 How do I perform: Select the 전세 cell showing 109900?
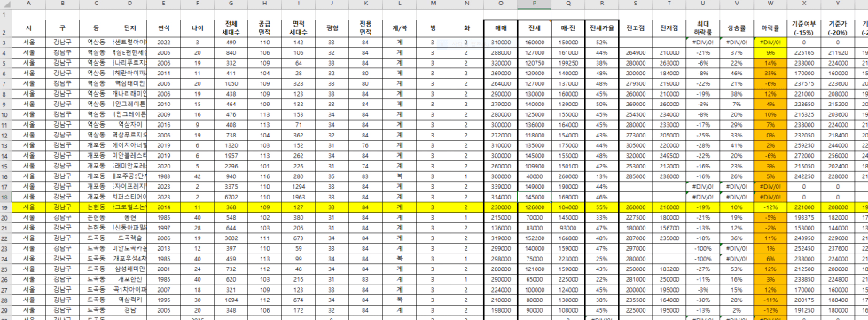535,167
